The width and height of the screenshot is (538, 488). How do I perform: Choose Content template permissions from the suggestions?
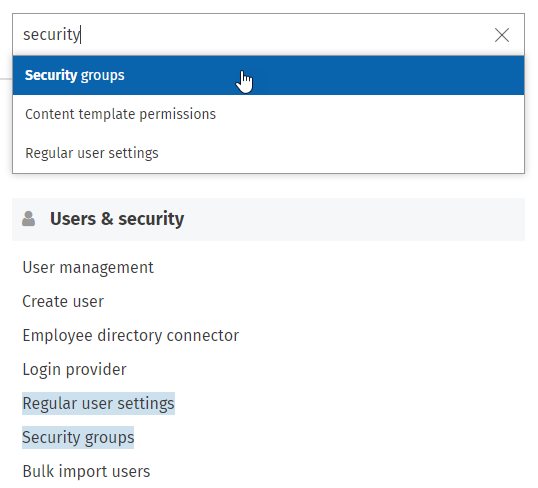coord(268,114)
